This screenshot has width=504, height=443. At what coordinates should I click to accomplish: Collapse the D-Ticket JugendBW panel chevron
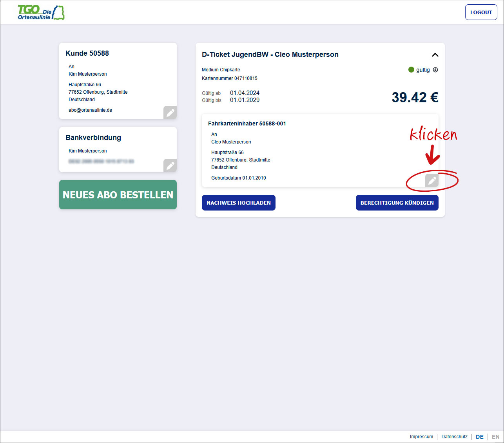[435, 55]
